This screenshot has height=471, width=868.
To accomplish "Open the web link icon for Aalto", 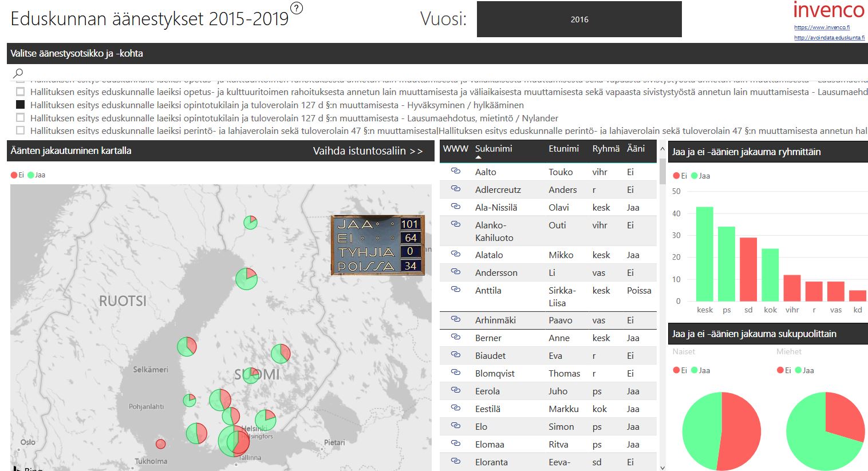I will point(456,171).
